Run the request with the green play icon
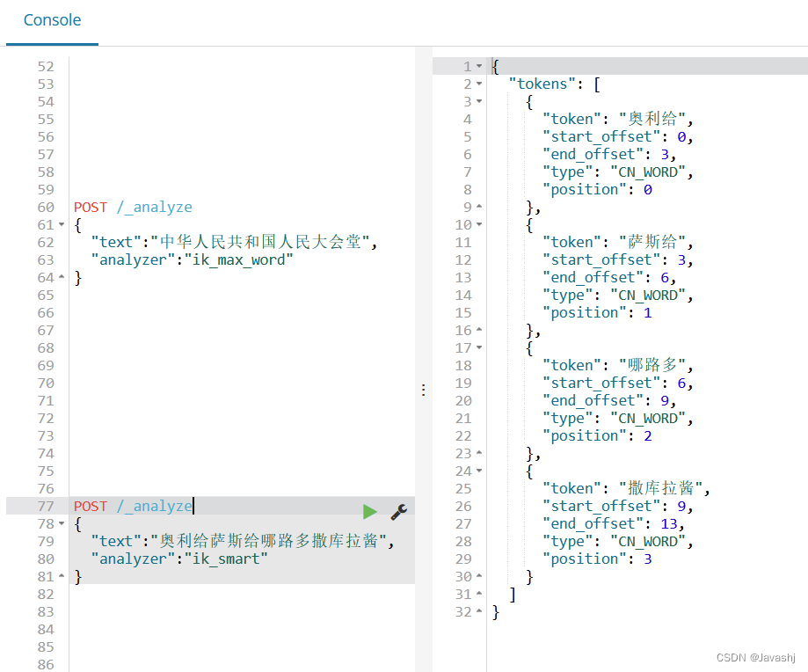Image resolution: width=808 pixels, height=672 pixels. (370, 512)
